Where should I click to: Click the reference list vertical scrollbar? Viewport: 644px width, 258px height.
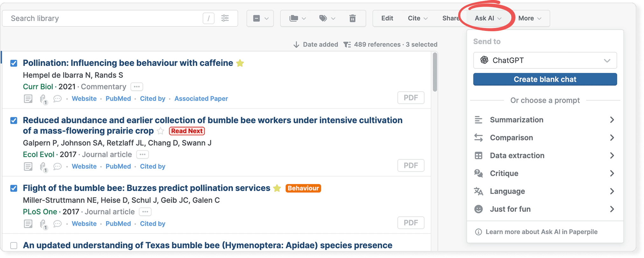click(435, 73)
